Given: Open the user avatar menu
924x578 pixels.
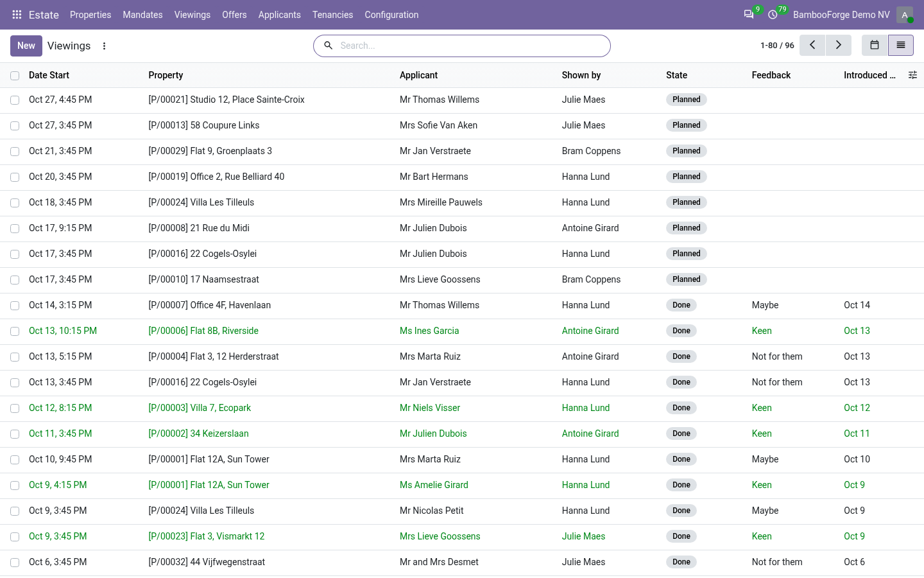Looking at the screenshot, I should click(905, 15).
